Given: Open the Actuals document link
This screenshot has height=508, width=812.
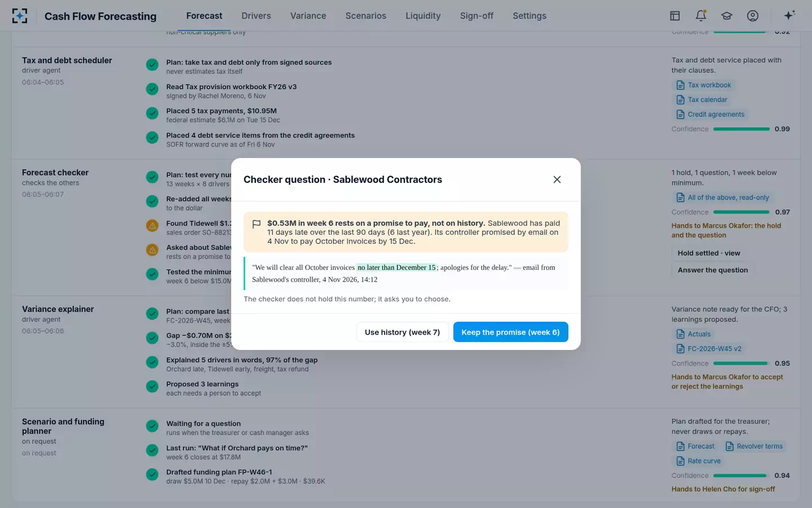Looking at the screenshot, I should click(x=694, y=334).
